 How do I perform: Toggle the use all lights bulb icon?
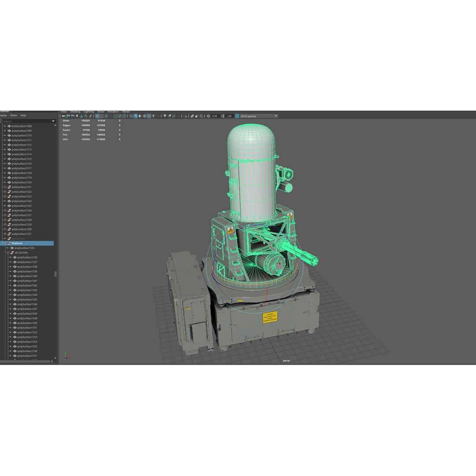click(153, 116)
